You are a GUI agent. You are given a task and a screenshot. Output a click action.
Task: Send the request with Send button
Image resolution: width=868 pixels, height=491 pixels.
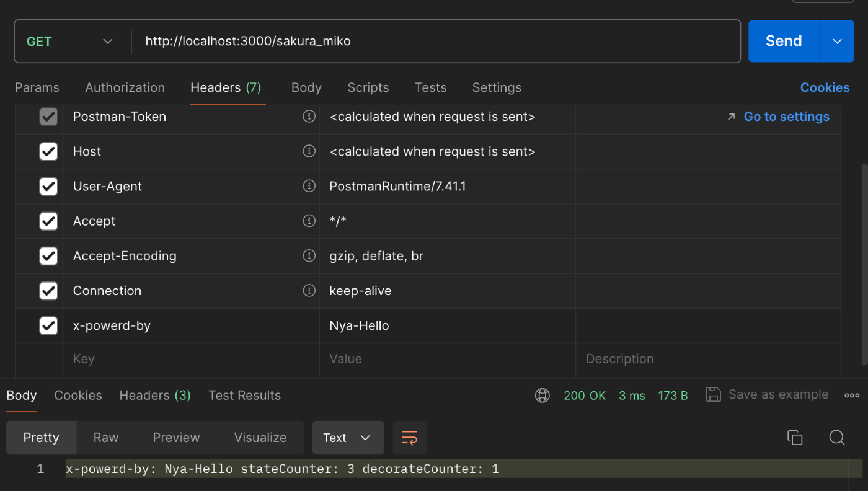click(784, 41)
